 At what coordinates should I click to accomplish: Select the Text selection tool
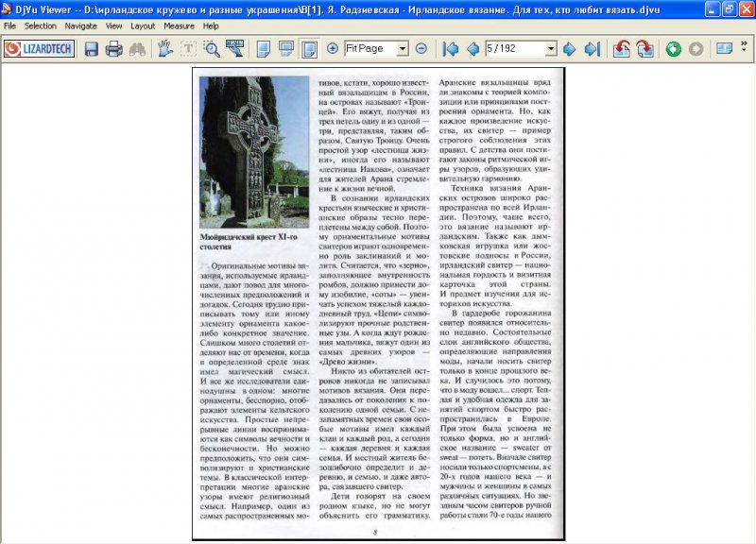click(x=188, y=49)
